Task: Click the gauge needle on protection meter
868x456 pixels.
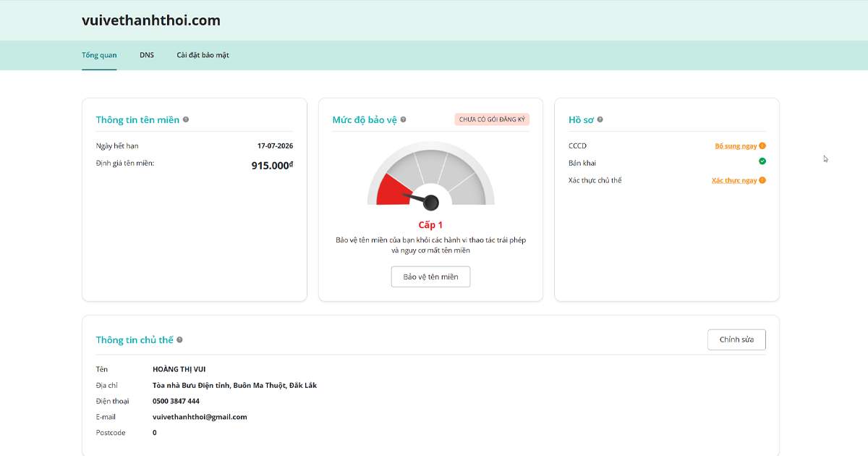Action: click(421, 199)
